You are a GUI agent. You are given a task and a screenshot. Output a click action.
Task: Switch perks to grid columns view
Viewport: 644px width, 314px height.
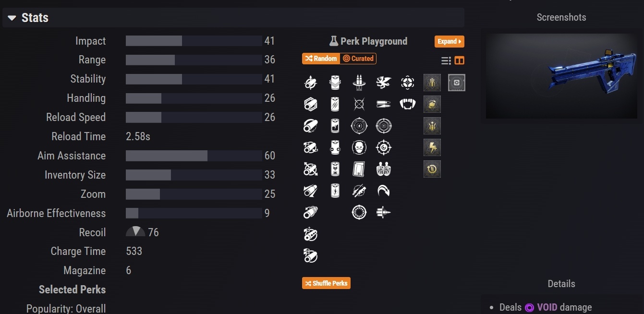tap(460, 60)
